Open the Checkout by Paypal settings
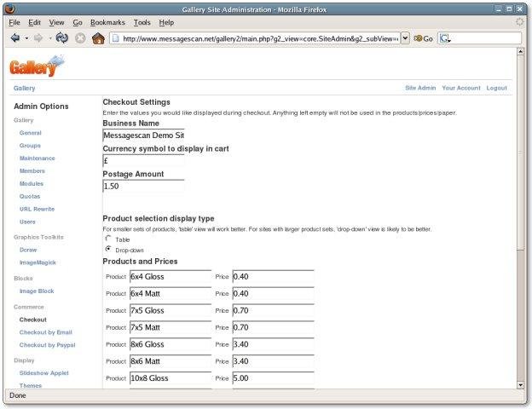 point(47,345)
